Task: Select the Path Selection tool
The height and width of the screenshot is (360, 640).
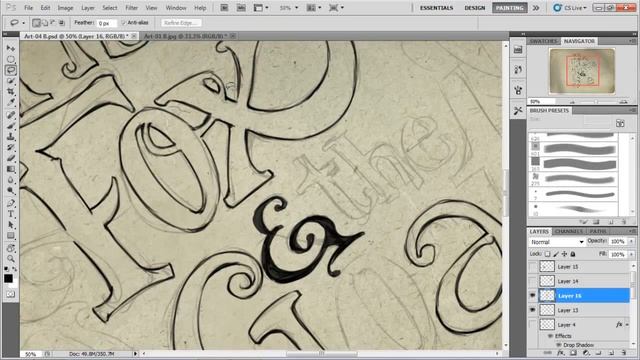Action: pyautogui.click(x=11, y=225)
